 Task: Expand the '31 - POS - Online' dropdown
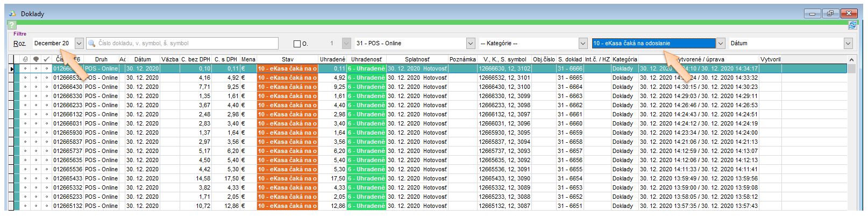471,43
